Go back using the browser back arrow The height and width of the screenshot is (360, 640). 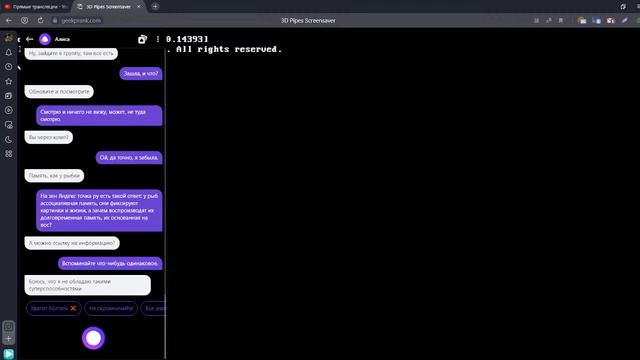click(x=9, y=20)
